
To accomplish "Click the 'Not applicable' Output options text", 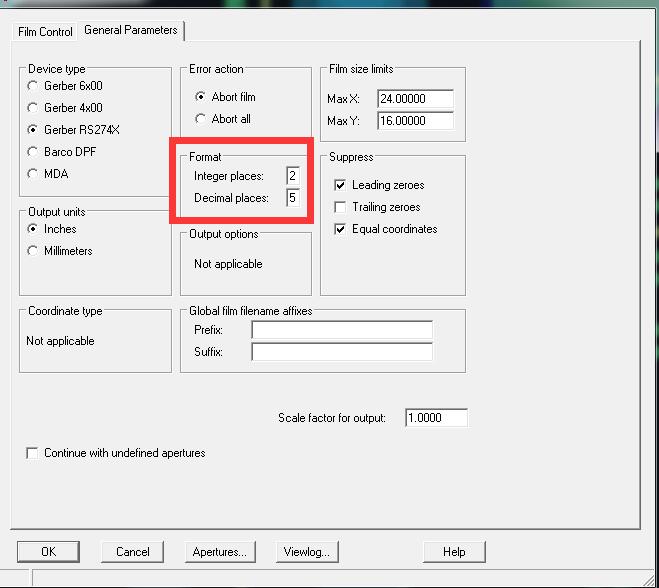I will click(x=228, y=264).
